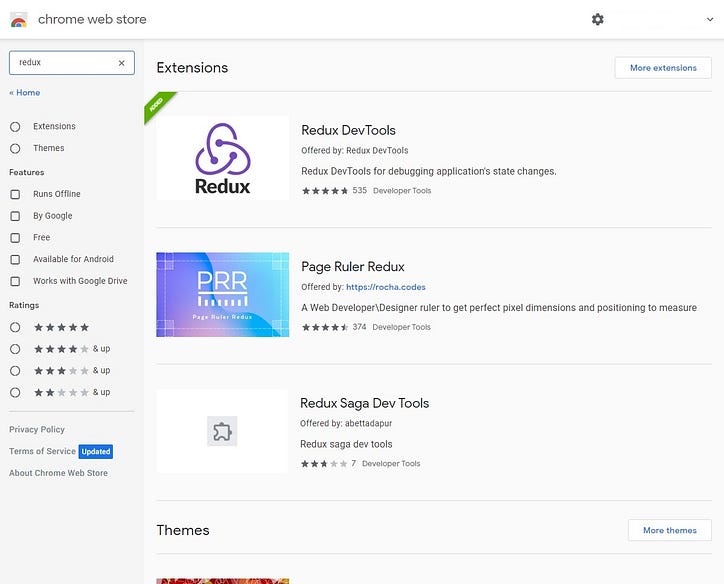
Task: Click the green Added ribbon
Action: 157,106
